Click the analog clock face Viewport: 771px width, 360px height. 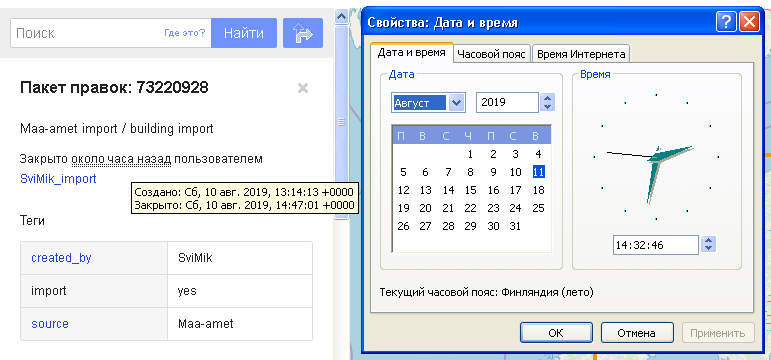coord(656,157)
